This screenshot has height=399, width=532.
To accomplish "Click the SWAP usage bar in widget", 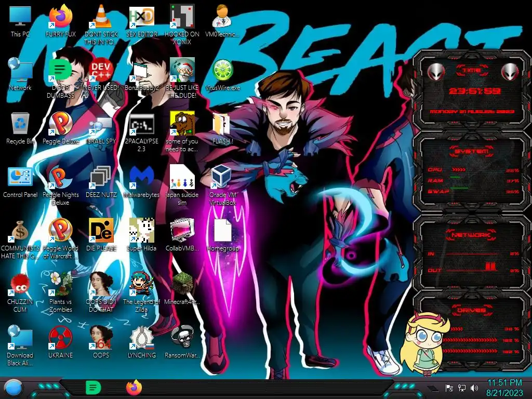I will (459, 188).
